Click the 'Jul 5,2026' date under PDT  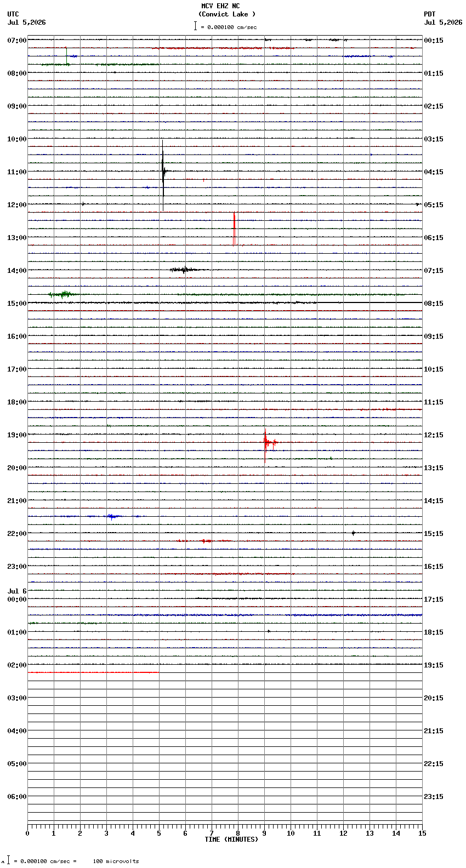[x=443, y=22]
